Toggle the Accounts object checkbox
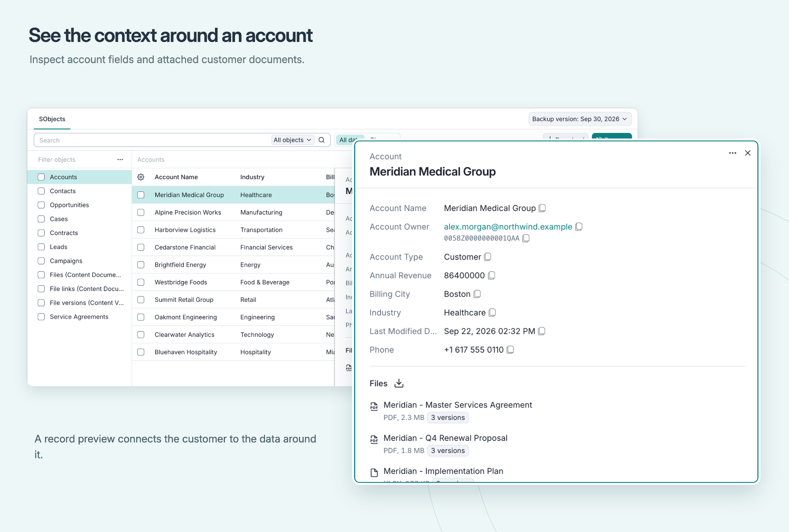The width and height of the screenshot is (789, 532). tap(41, 177)
